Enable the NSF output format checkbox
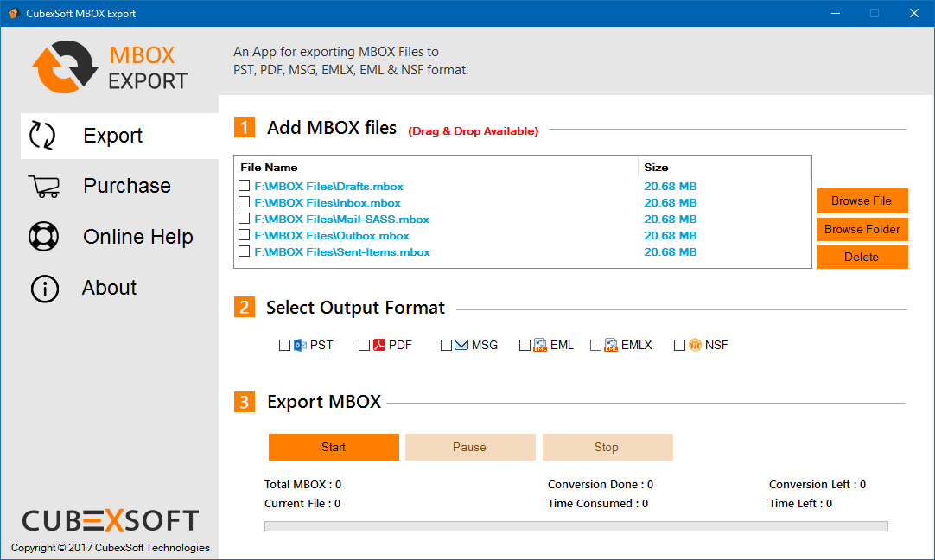Viewport: 935px width, 560px height. pyautogui.click(x=679, y=346)
